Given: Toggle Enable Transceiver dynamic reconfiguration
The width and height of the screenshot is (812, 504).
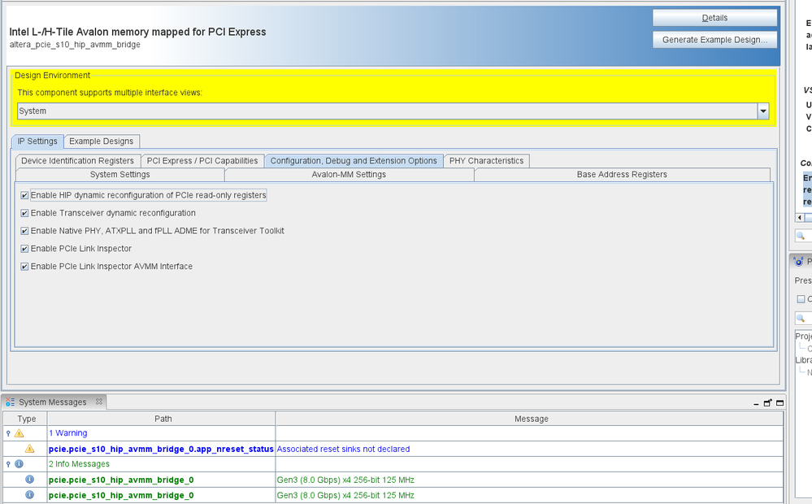Looking at the screenshot, I should (24, 213).
